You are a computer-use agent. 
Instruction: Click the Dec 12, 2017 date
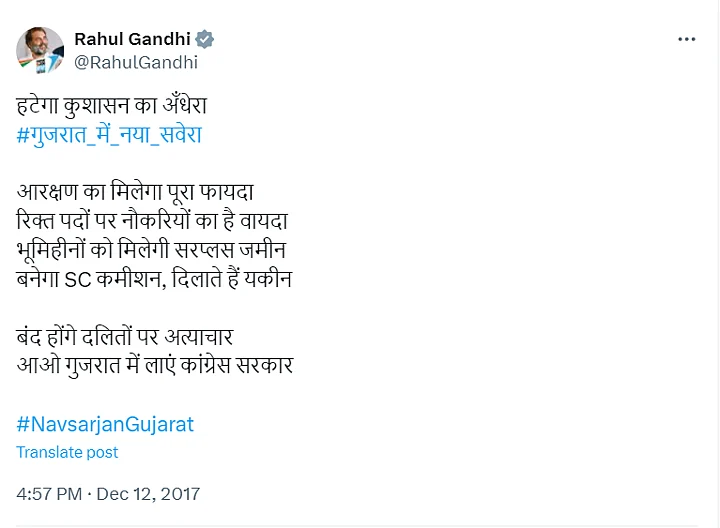(149, 494)
